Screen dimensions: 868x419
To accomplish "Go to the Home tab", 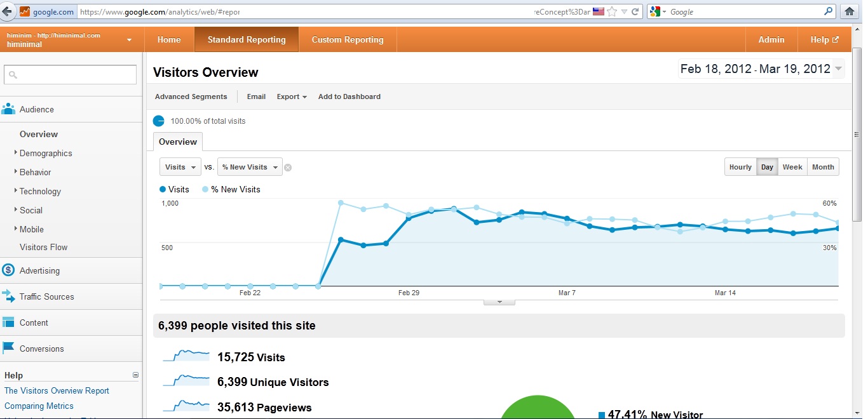I will tap(169, 39).
